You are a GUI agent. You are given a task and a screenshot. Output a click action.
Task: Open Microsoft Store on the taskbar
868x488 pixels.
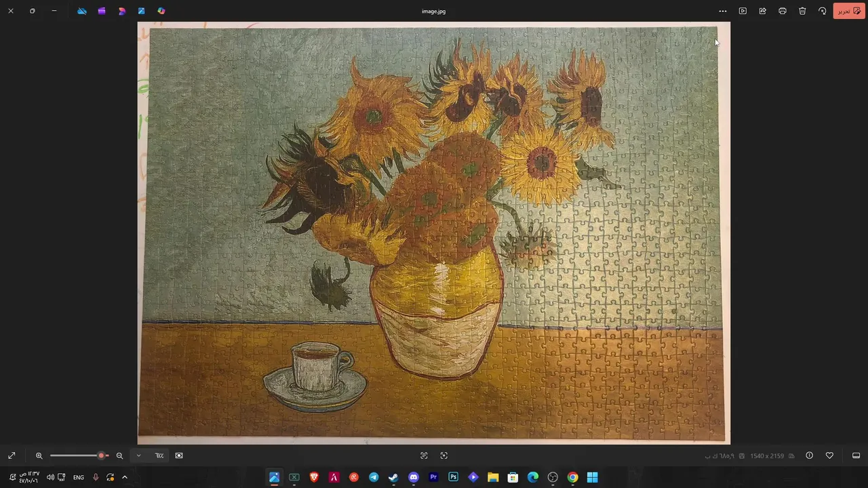(x=513, y=477)
